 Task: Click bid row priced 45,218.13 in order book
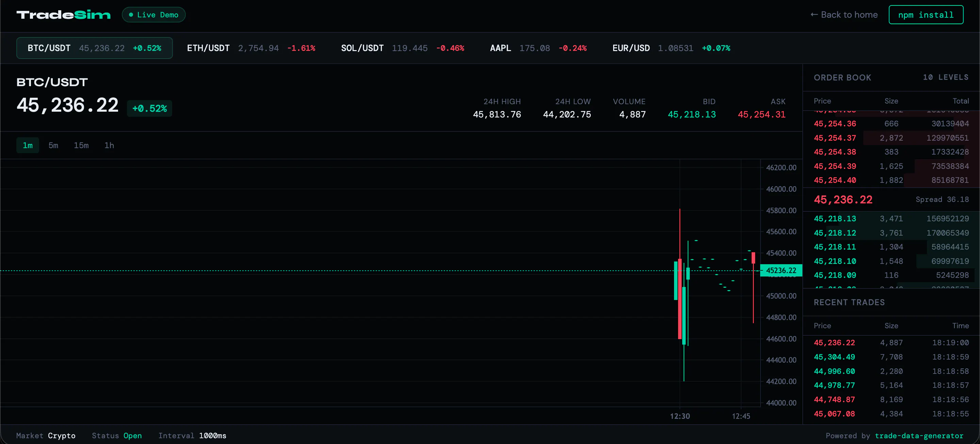(x=891, y=219)
